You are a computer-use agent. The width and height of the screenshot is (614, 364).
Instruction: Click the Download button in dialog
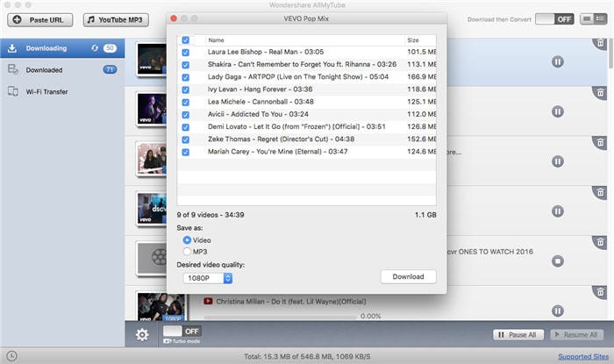coord(408,276)
